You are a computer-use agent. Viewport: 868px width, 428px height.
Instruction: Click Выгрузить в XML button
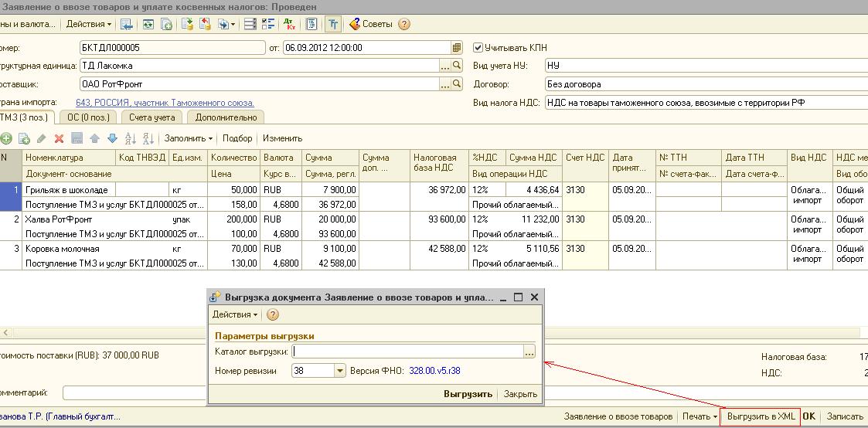tap(761, 416)
